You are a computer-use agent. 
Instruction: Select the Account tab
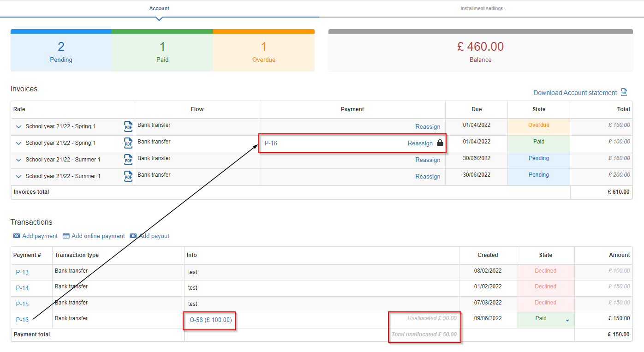point(159,8)
